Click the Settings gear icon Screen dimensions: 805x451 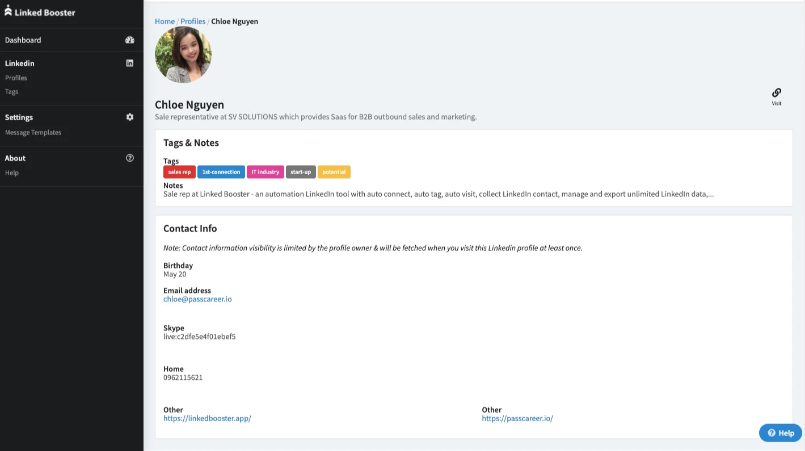click(129, 117)
